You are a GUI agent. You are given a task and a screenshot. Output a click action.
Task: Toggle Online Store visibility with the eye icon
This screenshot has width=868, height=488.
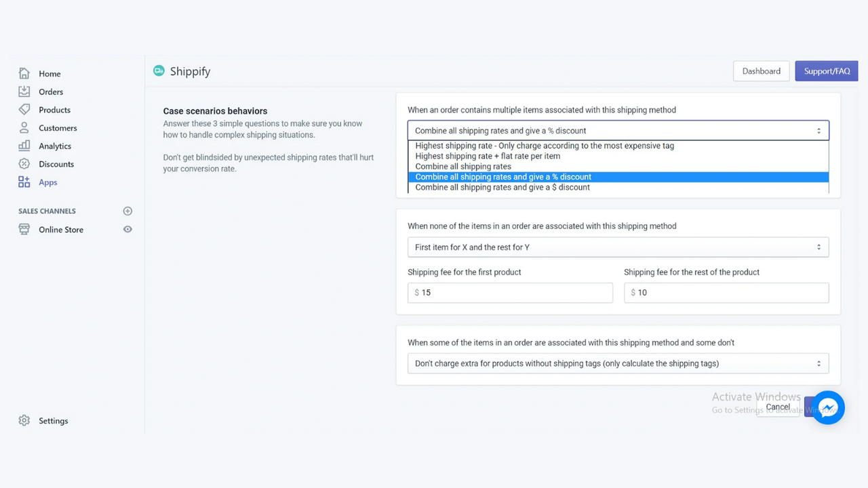pyautogui.click(x=127, y=229)
